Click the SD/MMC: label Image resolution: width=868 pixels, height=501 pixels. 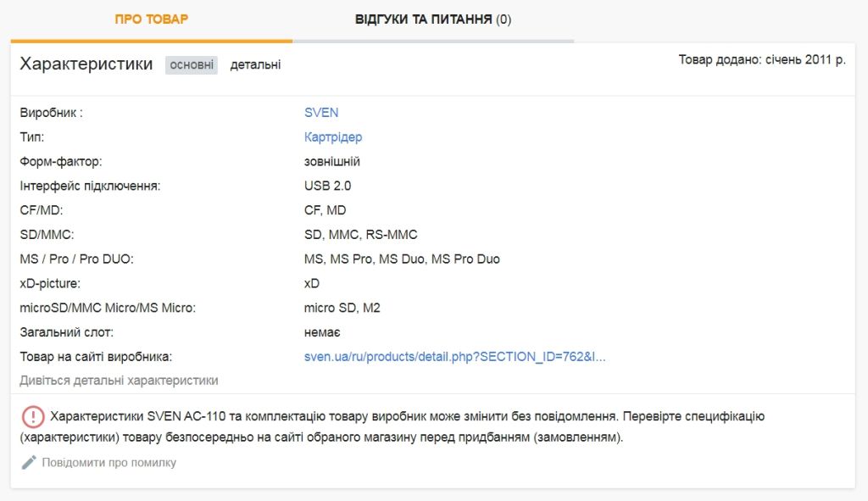pos(47,235)
